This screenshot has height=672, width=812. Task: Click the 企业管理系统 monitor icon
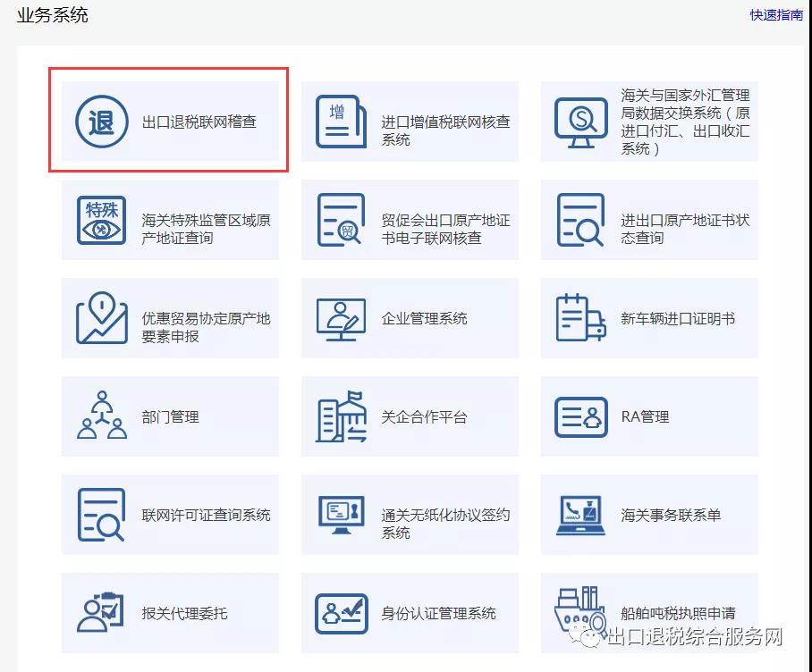coord(341,318)
